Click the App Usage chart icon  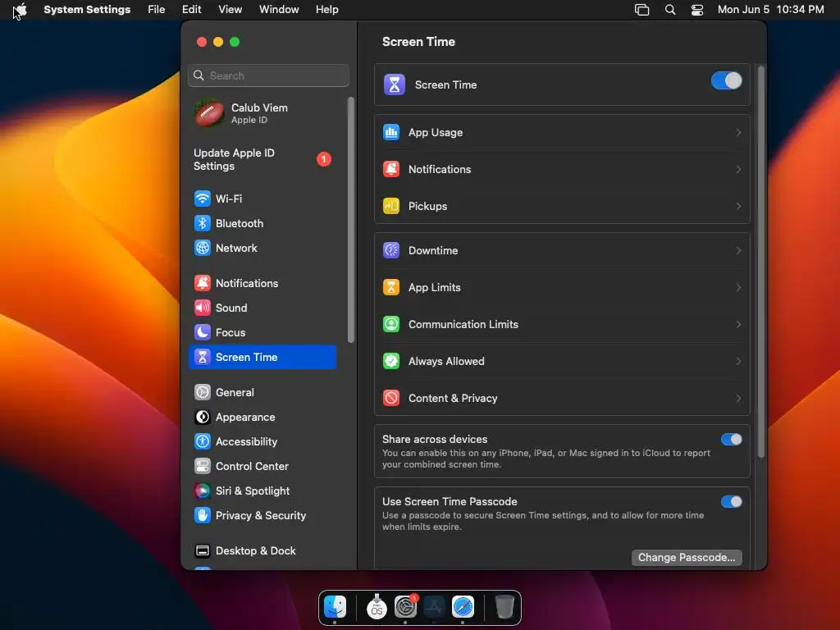[391, 132]
